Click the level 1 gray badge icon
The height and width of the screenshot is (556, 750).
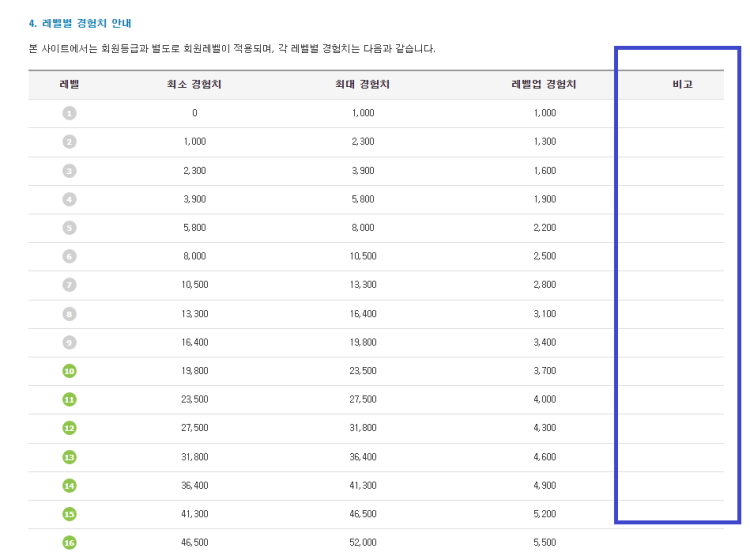point(69,113)
